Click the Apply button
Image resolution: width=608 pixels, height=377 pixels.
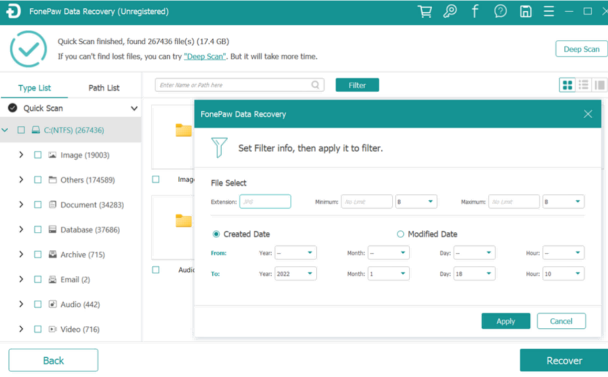click(x=506, y=321)
